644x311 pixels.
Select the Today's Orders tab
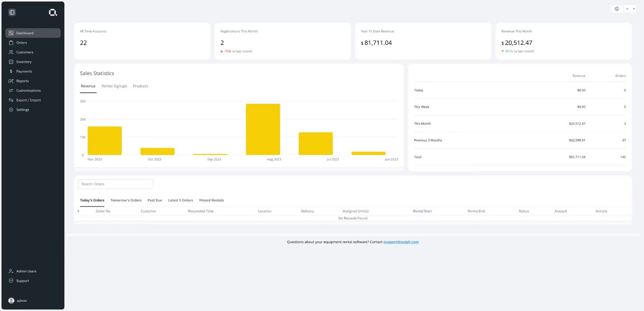(92, 200)
